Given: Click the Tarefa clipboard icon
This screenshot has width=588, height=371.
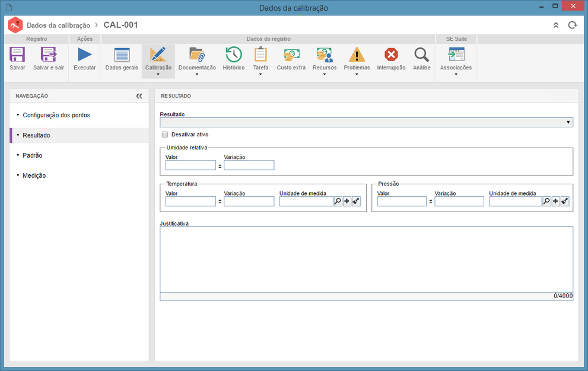Looking at the screenshot, I should 260,55.
